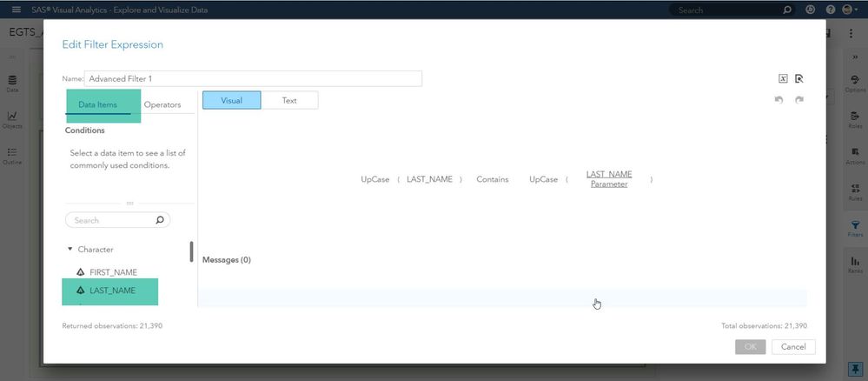Image resolution: width=868 pixels, height=381 pixels.
Task: Select LAST_NAME operand in the expression
Action: (429, 179)
